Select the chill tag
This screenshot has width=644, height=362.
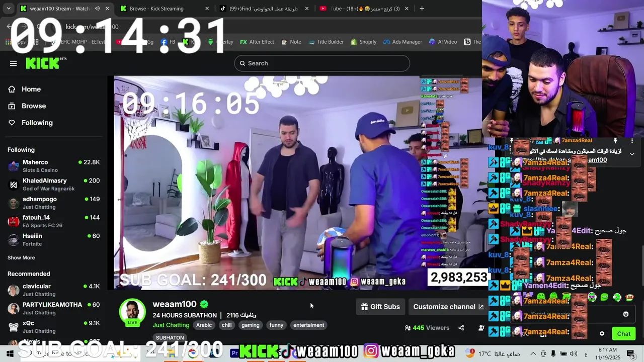point(227,325)
